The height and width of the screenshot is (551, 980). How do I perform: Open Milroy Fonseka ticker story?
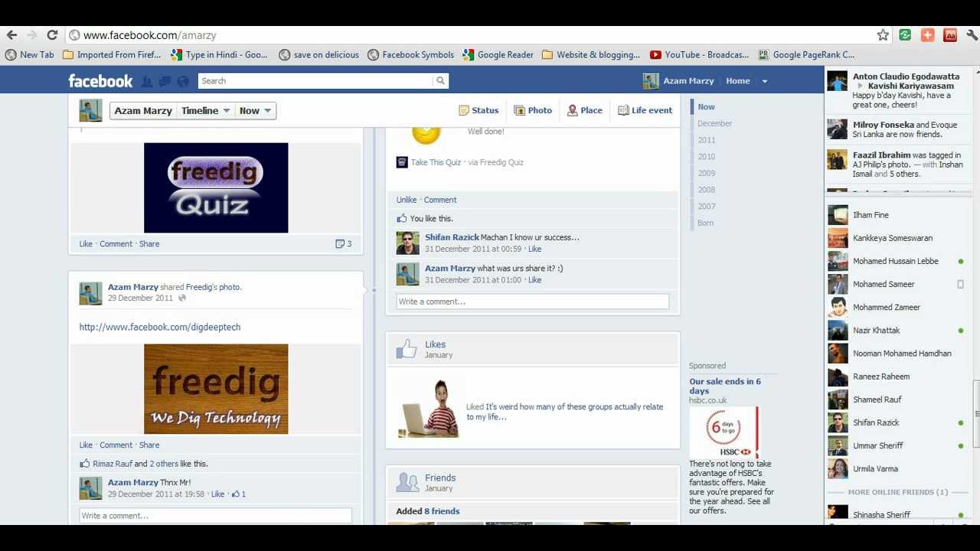[x=897, y=129]
